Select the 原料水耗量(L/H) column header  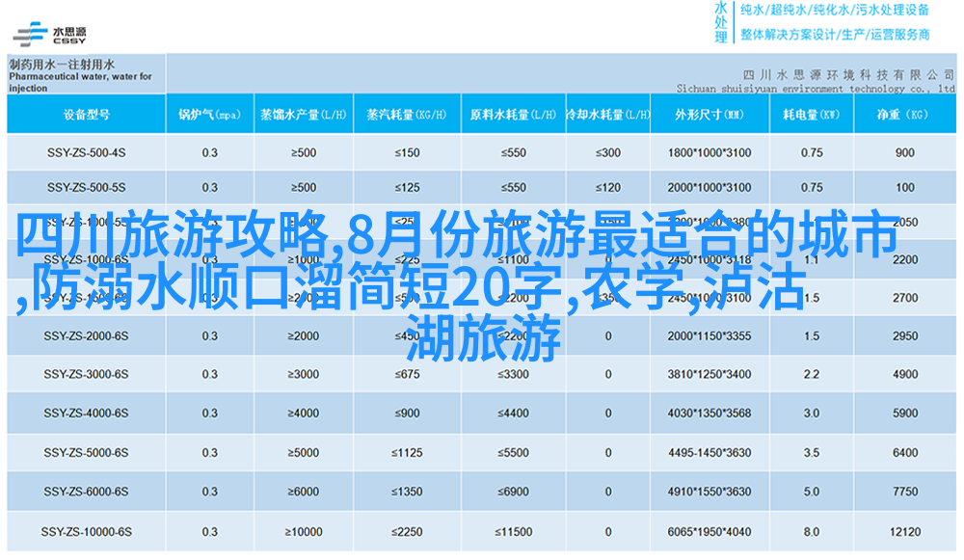(512, 115)
